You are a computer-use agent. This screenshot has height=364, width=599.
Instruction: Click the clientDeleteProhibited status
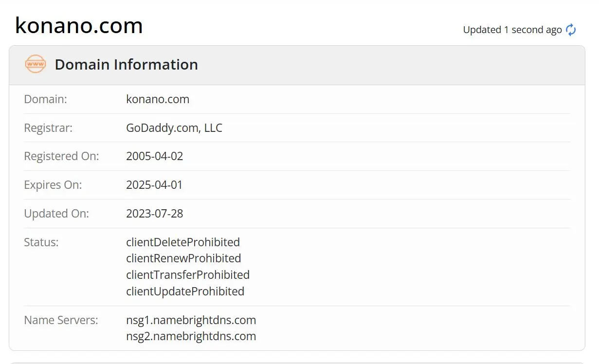click(x=183, y=242)
